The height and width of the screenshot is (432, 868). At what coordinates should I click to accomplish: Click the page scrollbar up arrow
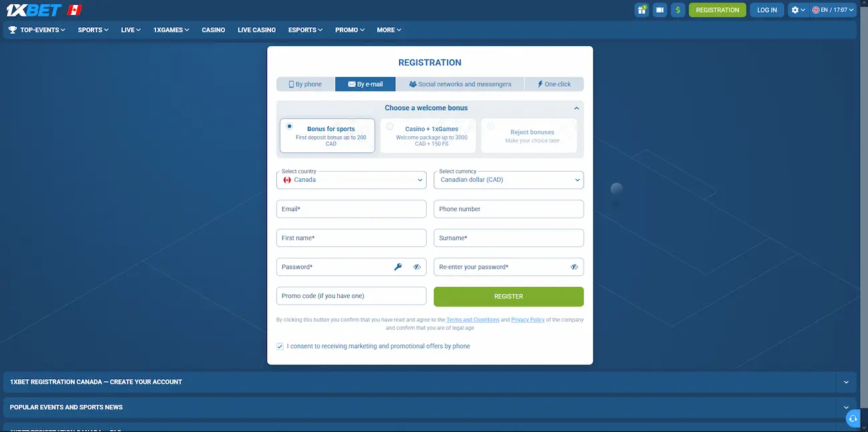864,3
